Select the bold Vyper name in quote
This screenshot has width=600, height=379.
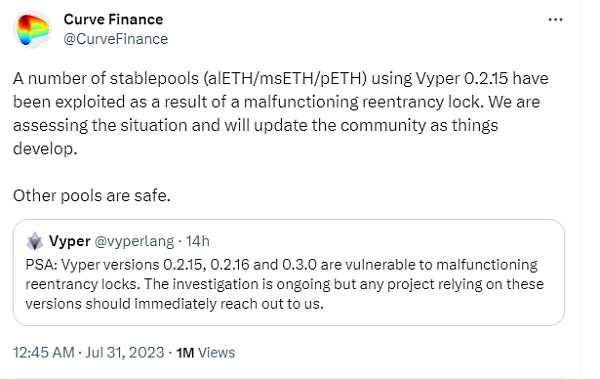coord(70,241)
